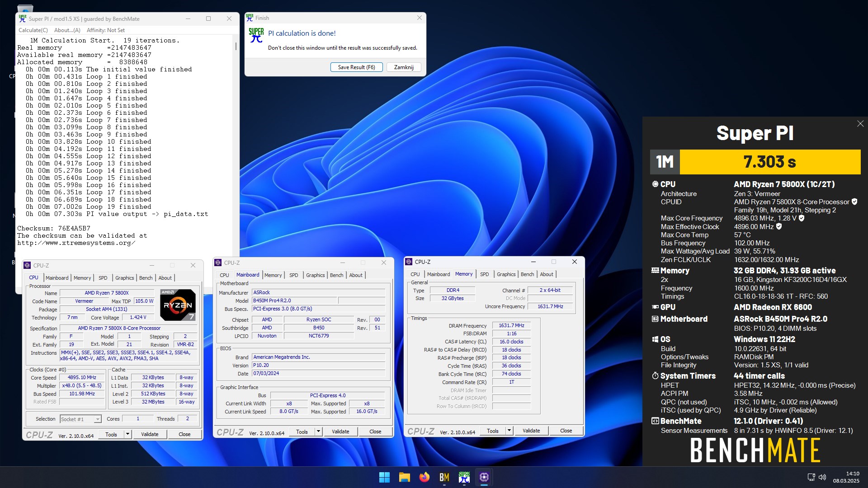Switch to CPU-Z taskbar icon
Image resolution: width=868 pixels, height=488 pixels.
(x=484, y=477)
